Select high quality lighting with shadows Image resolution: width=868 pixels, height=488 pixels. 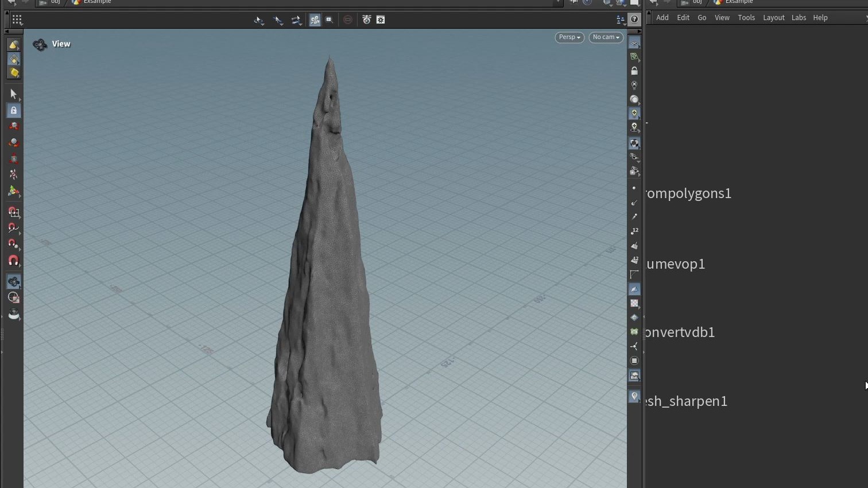click(634, 127)
